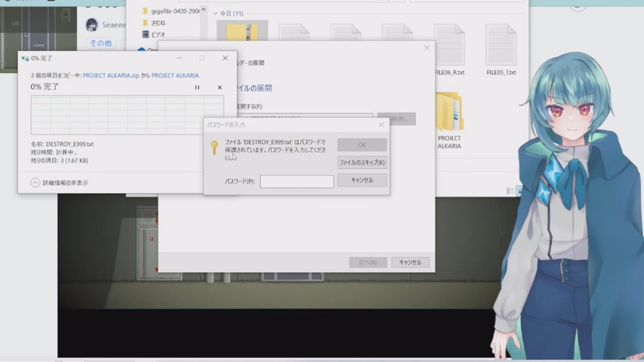Click the Seaeee profile avatar

tap(92, 25)
